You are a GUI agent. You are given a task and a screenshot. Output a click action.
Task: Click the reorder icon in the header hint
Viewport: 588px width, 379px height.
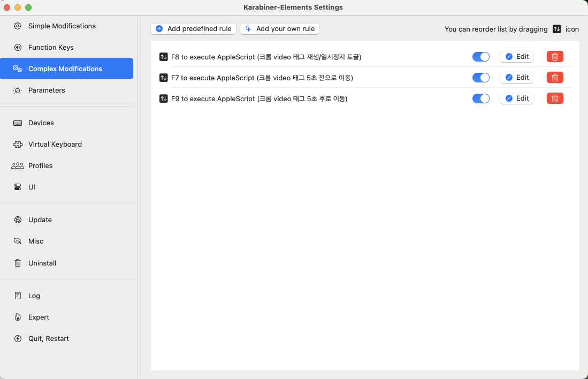pos(557,29)
